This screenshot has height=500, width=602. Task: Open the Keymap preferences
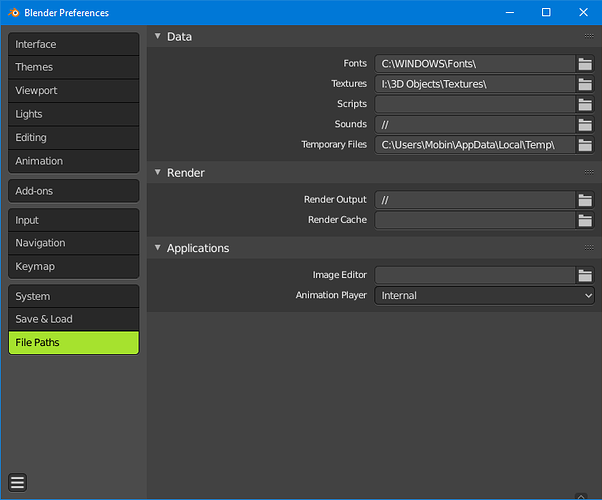pyautogui.click(x=73, y=267)
